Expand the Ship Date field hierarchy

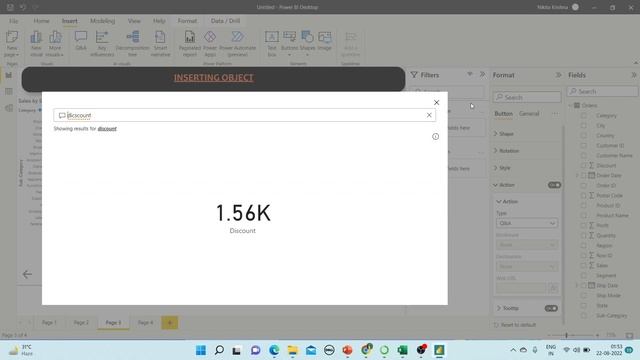click(x=577, y=285)
